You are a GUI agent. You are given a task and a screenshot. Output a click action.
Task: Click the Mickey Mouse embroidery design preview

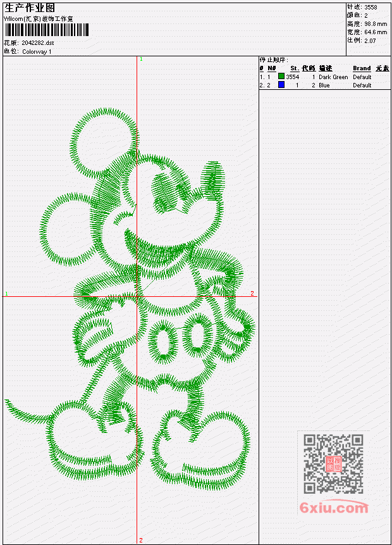click(130, 299)
